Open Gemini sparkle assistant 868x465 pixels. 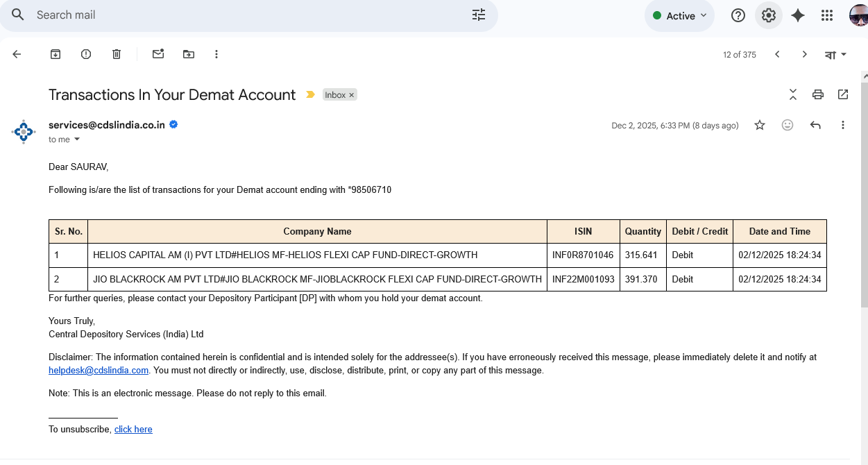798,15
